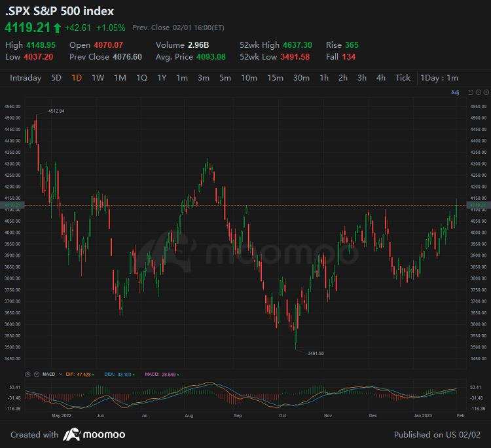491x448 pixels.
Task: Choose the 3h interval
Action: coord(362,78)
